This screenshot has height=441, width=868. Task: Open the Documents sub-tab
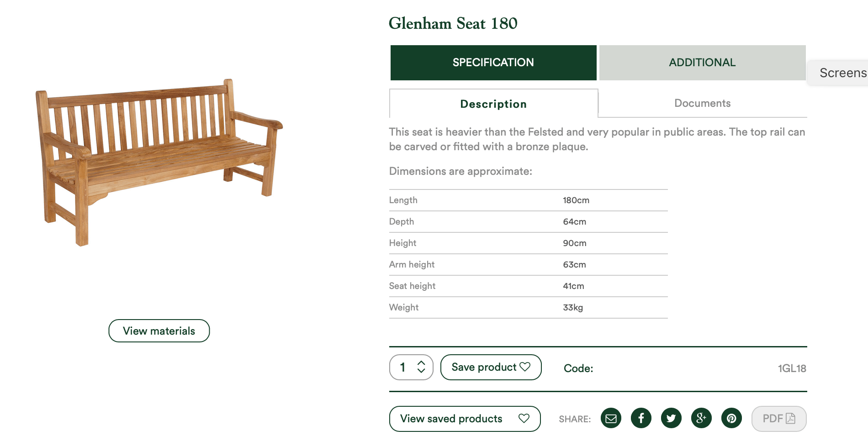pos(703,103)
